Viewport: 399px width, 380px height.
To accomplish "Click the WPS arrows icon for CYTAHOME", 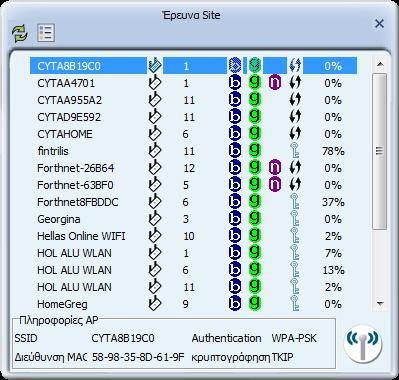I will (x=295, y=134).
